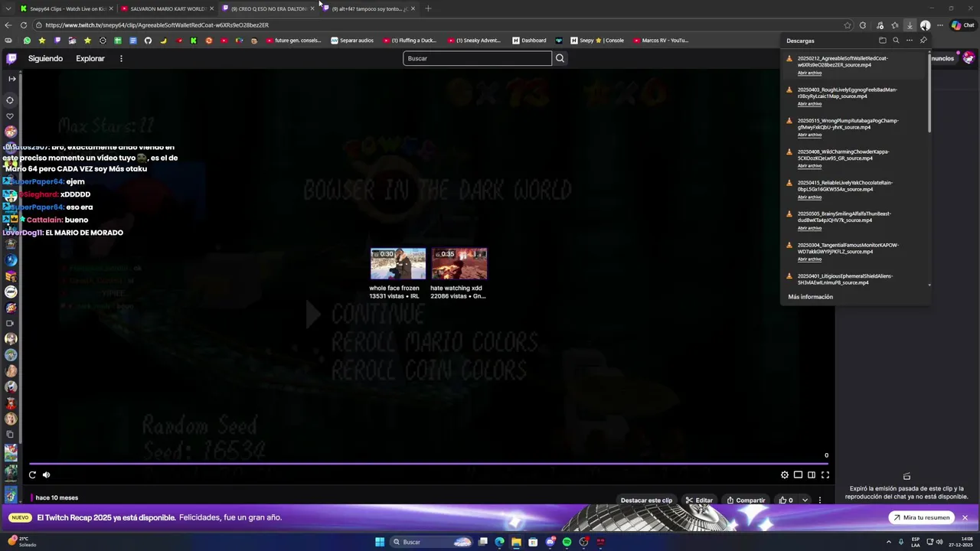Click the twitch.tv address bar URL

[157, 25]
